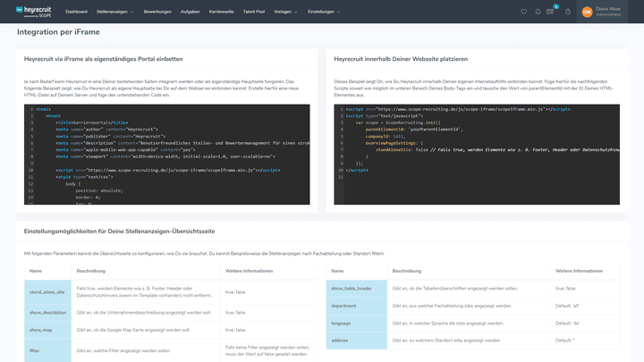Click the Beschreibung header in left table
This screenshot has height=362, width=644.
(90, 271)
